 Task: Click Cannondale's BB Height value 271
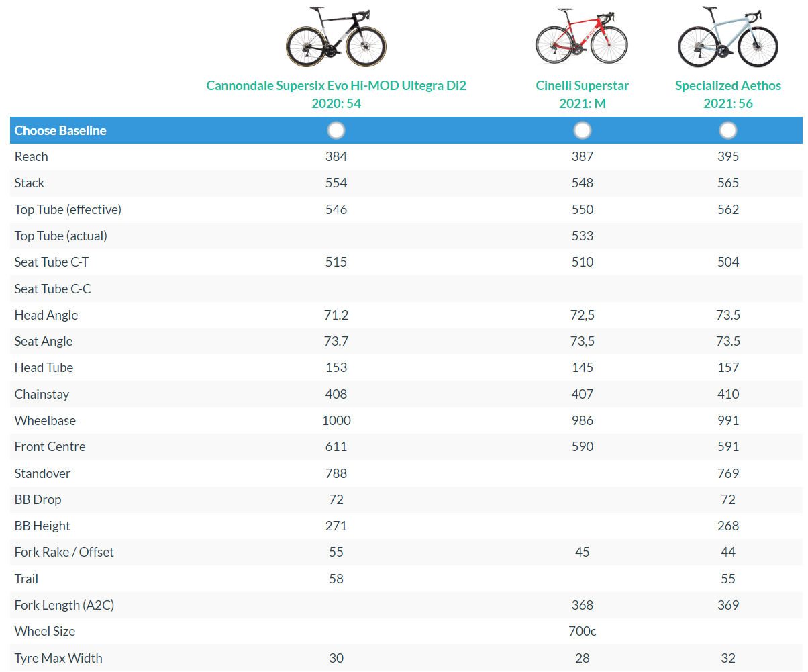pyautogui.click(x=336, y=526)
